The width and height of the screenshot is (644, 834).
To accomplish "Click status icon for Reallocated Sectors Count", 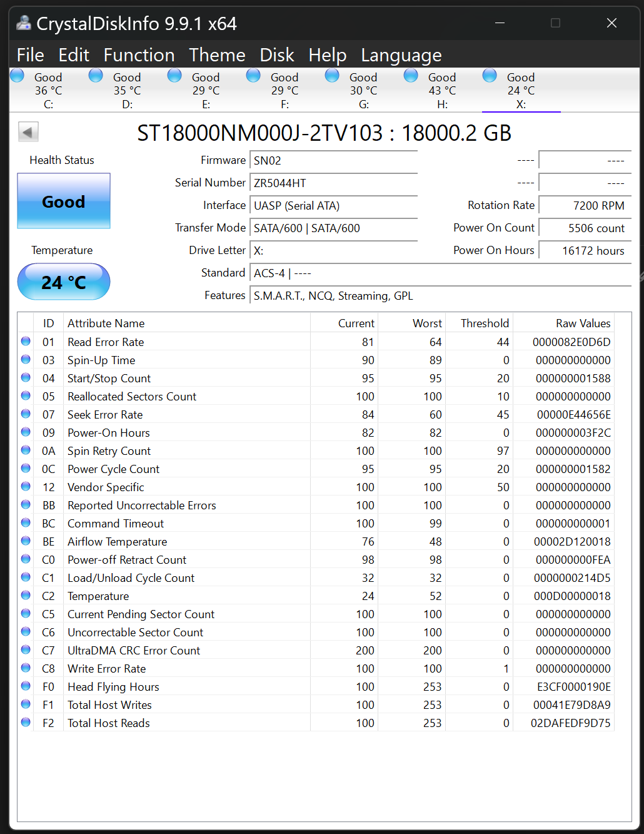I will coord(26,395).
